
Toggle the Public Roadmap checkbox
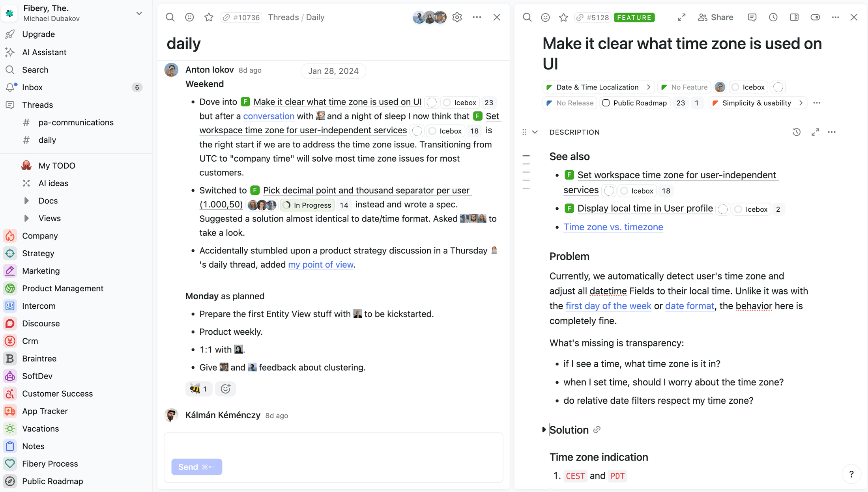pyautogui.click(x=606, y=103)
